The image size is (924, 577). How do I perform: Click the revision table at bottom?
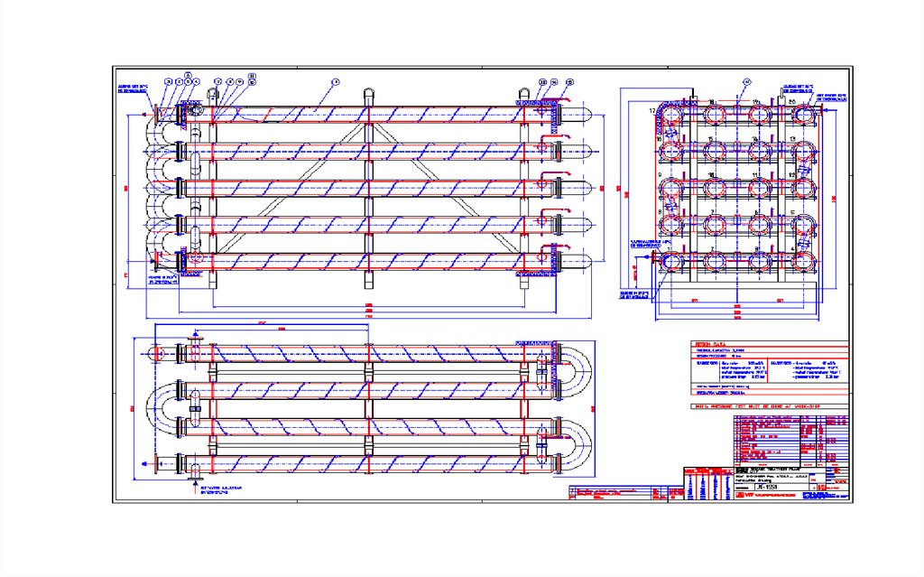pos(614,492)
